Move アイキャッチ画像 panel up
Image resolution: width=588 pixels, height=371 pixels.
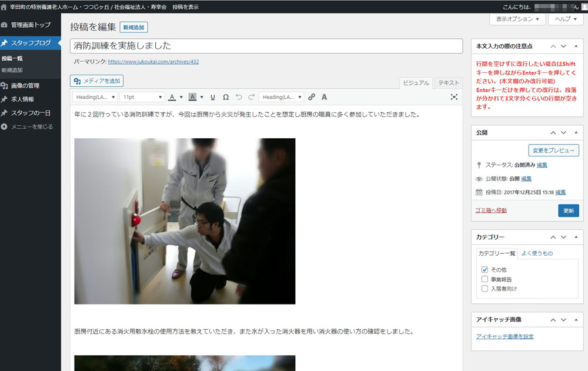coord(553,320)
